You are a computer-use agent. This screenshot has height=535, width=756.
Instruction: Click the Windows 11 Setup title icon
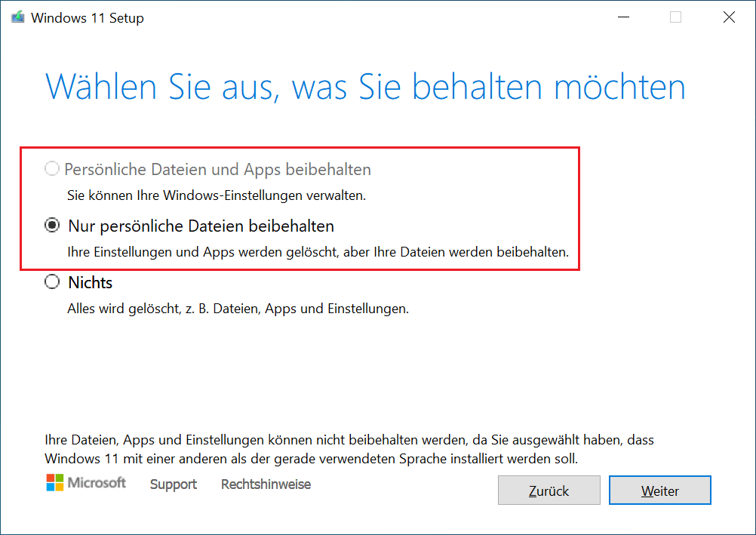click(x=18, y=17)
